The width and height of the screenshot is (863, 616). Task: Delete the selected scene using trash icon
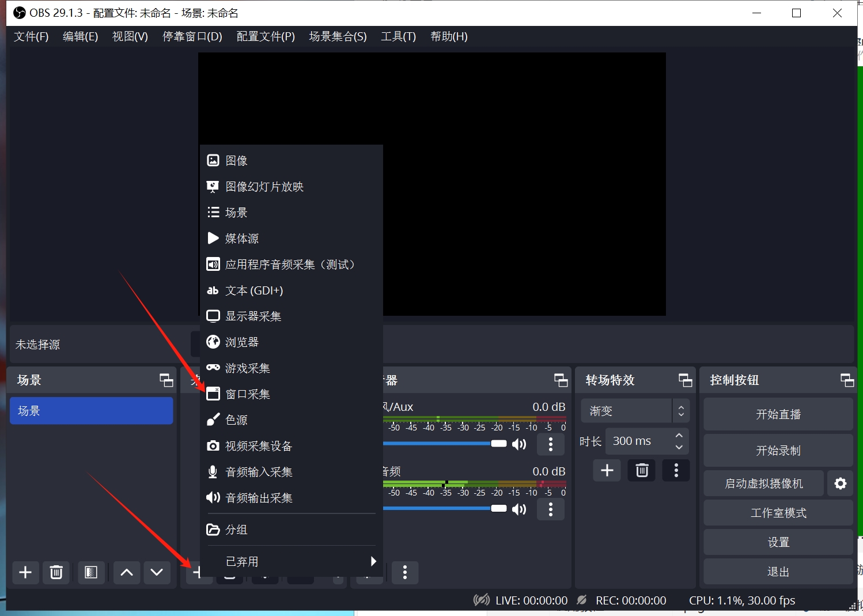pyautogui.click(x=56, y=572)
